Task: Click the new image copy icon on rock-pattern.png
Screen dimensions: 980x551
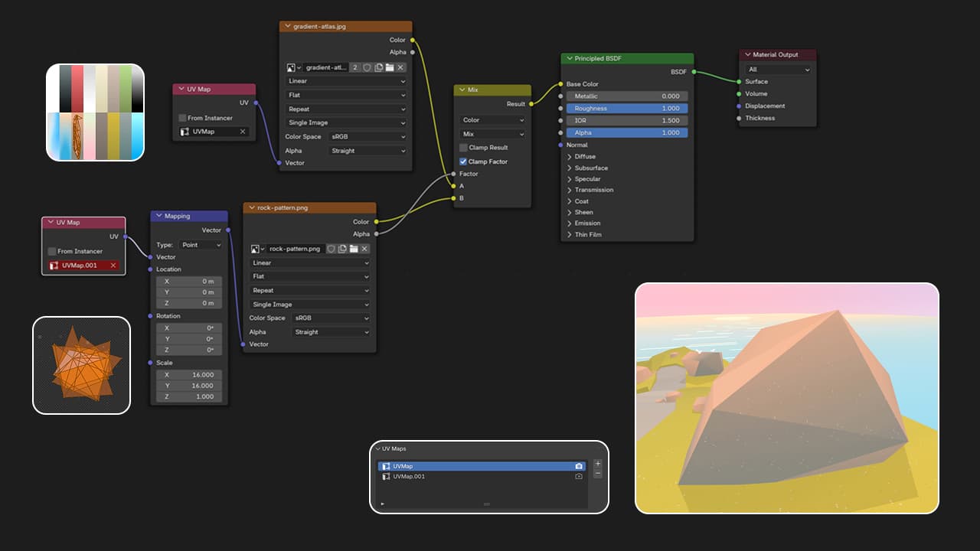Action: click(x=342, y=249)
